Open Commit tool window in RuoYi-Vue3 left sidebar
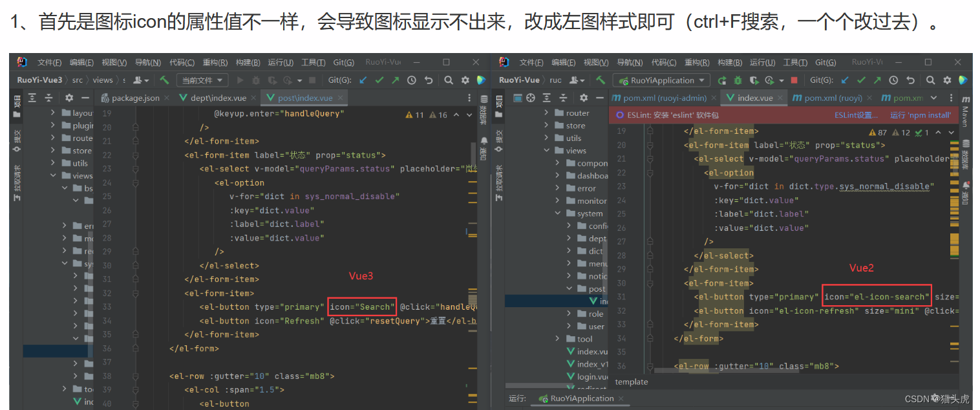 tap(17, 140)
